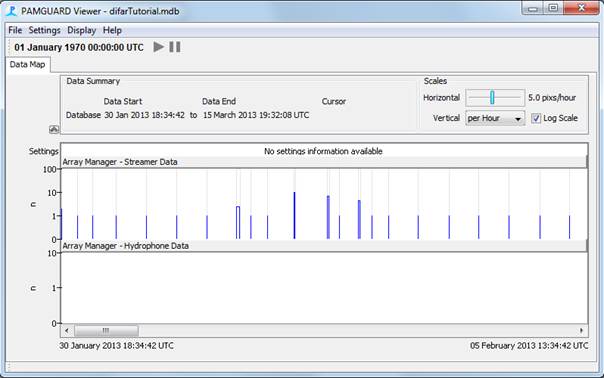Image resolution: width=604 pixels, height=378 pixels.
Task: Click the left arrow of the horizontal scrollbar
Action: click(x=67, y=331)
